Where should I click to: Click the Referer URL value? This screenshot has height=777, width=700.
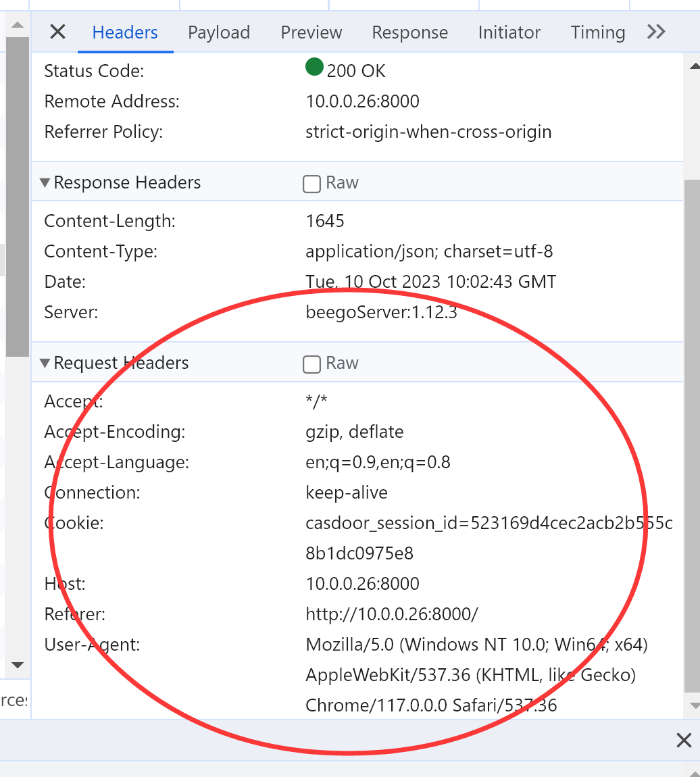(x=391, y=614)
